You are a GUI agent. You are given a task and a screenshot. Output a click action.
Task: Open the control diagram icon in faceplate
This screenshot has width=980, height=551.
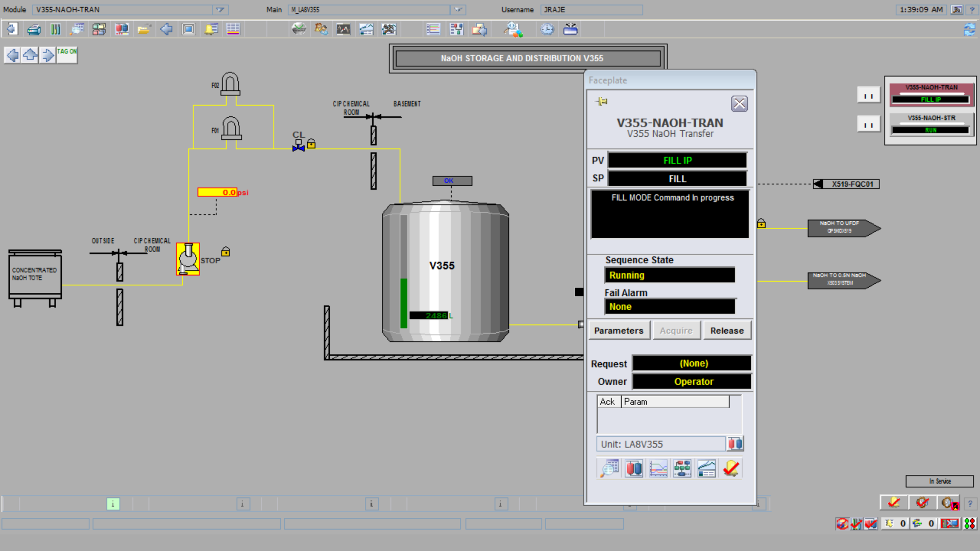coord(682,468)
